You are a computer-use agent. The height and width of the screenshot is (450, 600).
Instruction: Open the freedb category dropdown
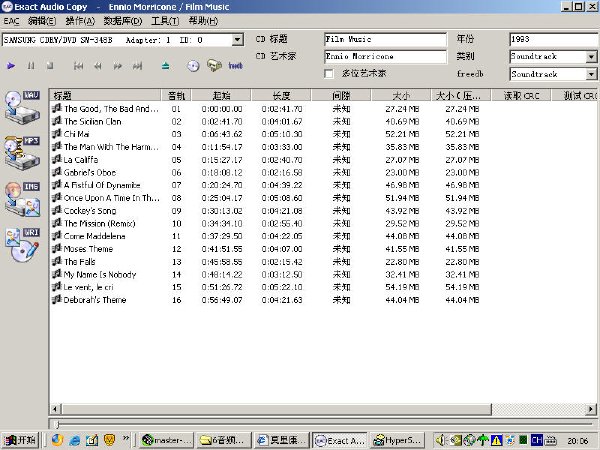[591, 74]
